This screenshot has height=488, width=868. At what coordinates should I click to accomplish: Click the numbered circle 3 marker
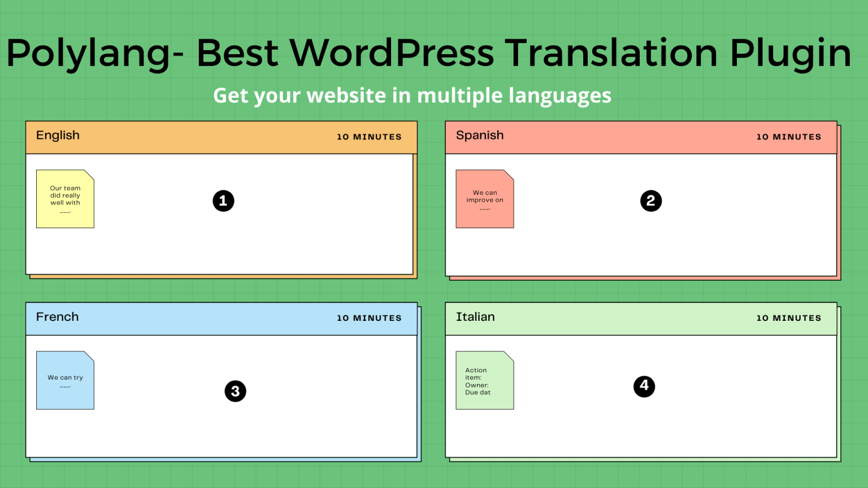[x=236, y=391]
